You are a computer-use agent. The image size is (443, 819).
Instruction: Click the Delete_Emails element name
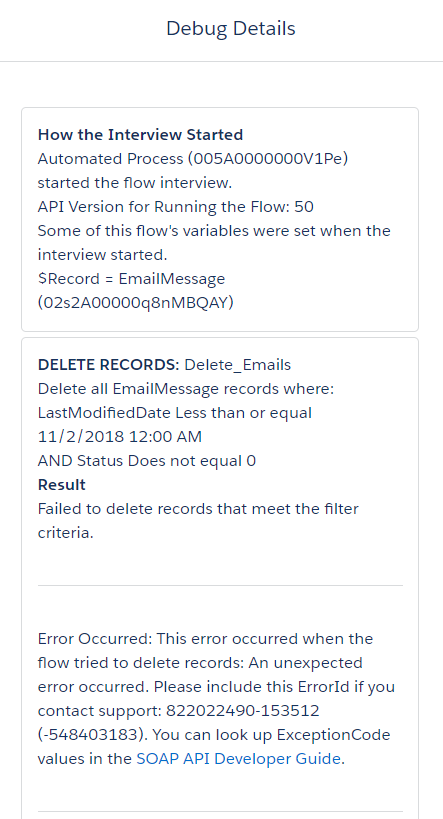(238, 365)
